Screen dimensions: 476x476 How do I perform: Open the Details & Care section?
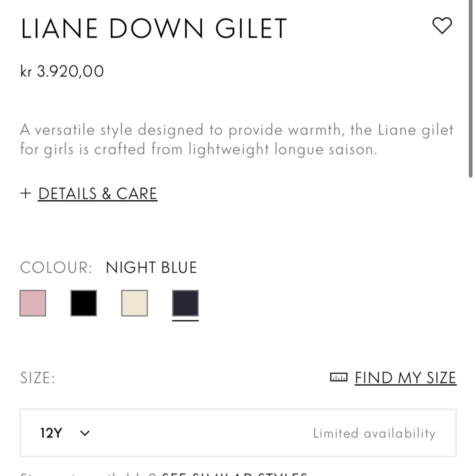97,194
